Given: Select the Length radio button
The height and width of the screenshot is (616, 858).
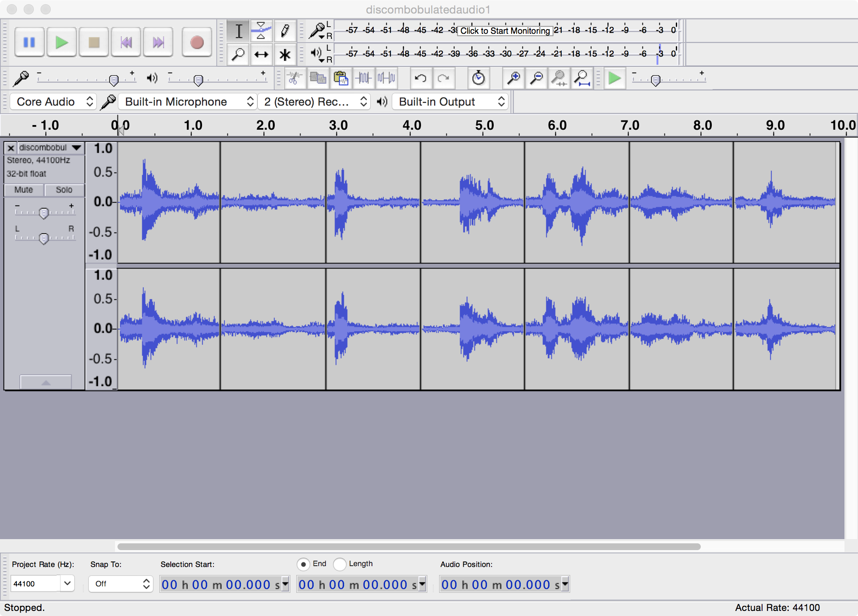Looking at the screenshot, I should click(x=339, y=564).
